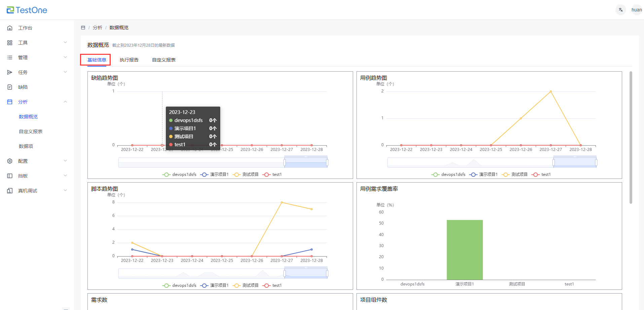The height and width of the screenshot is (310, 644).
Task: Switch to the 执行报告 tab
Action: click(x=129, y=60)
